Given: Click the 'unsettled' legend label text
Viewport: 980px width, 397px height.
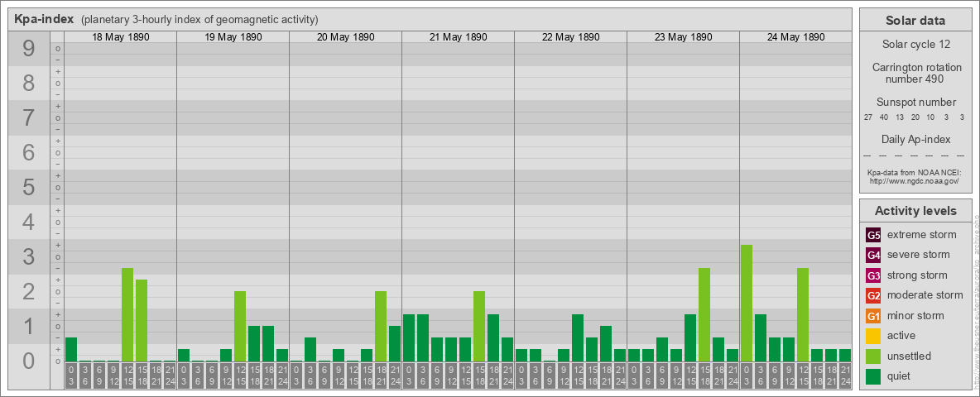Looking at the screenshot, I should 909,356.
